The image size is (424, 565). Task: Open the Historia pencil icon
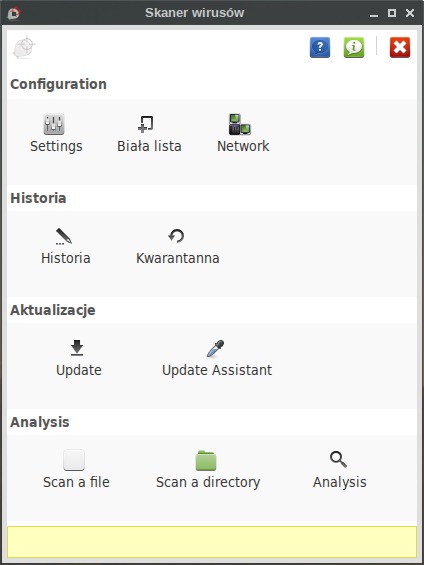(x=64, y=236)
